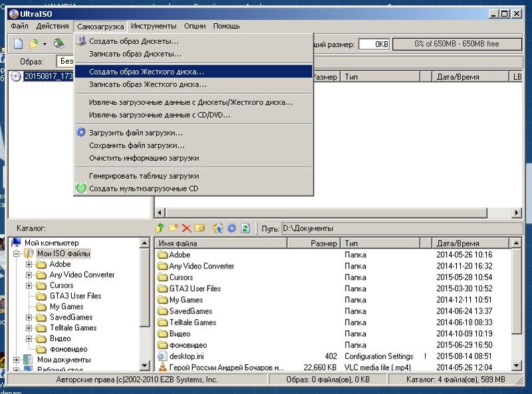Click the blue gear settings icon in the catalog toolbar
The width and height of the screenshot is (532, 394).
(x=231, y=228)
